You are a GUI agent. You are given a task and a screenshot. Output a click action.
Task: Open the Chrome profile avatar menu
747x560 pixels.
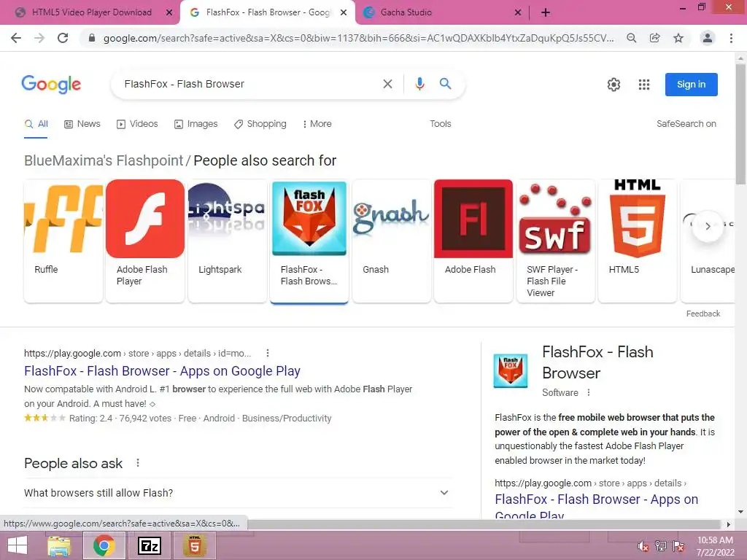pyautogui.click(x=708, y=38)
